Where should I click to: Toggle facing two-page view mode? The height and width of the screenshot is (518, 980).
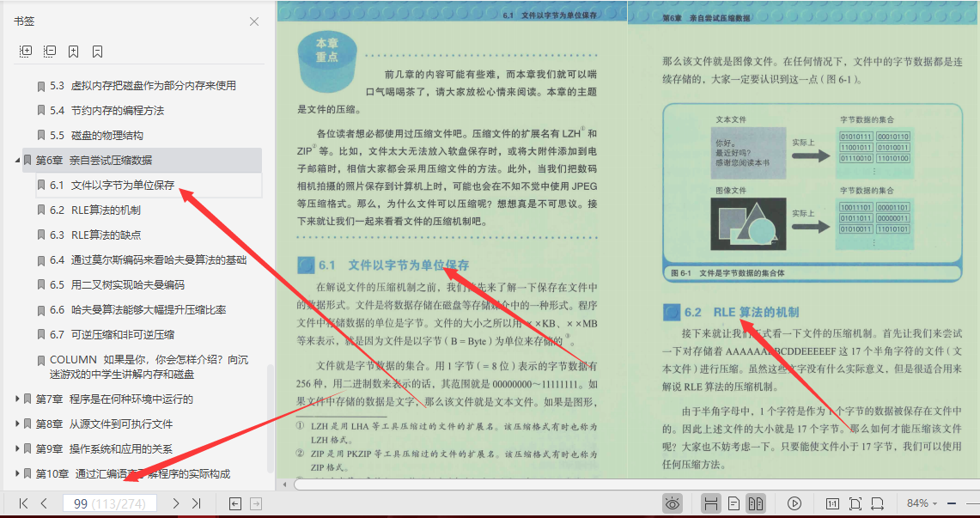(x=756, y=503)
